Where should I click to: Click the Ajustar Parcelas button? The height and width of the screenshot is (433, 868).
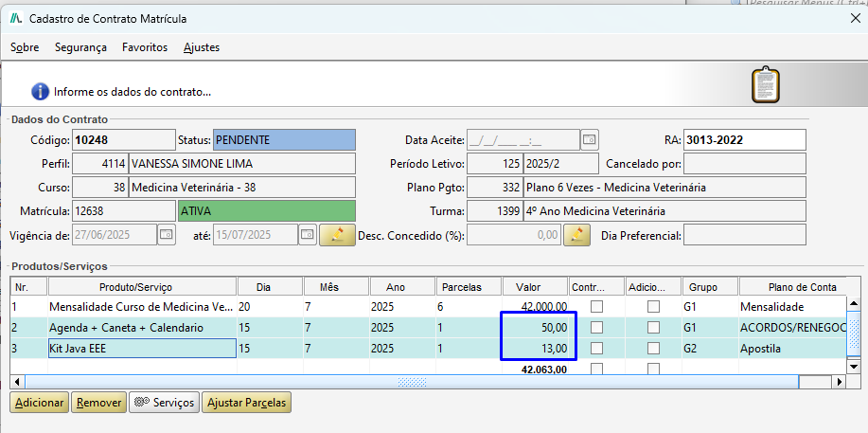coord(247,403)
